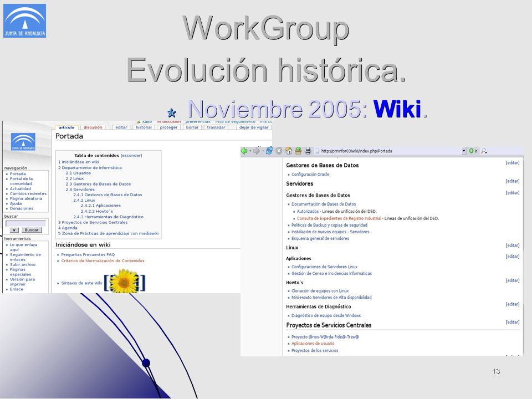Viewport: 532px width, 399px height.
Task: Click the dejar de vigilar tab
Action: pos(254,127)
